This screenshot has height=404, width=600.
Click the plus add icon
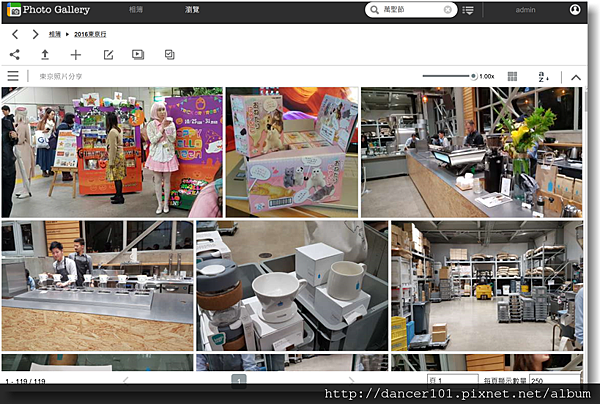(76, 55)
